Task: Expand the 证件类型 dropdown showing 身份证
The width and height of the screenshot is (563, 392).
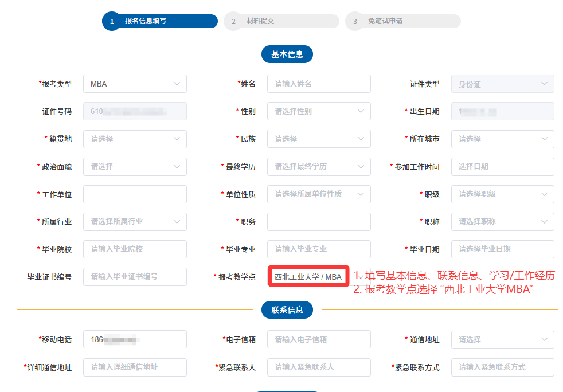Action: [x=502, y=83]
